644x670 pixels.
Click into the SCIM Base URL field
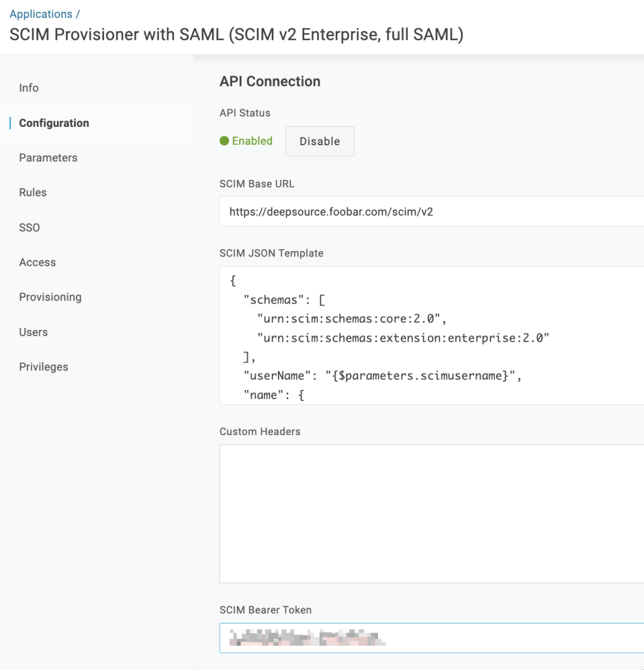(432, 212)
